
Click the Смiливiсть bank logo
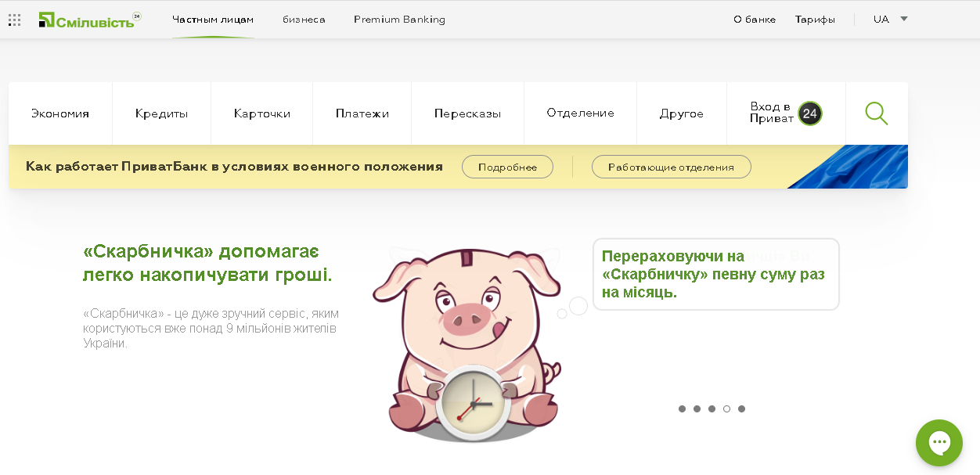tap(89, 20)
